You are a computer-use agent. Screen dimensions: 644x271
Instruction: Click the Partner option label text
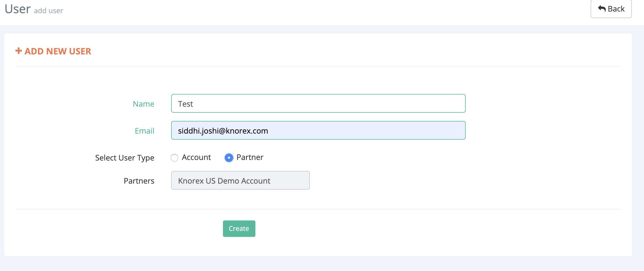click(250, 157)
